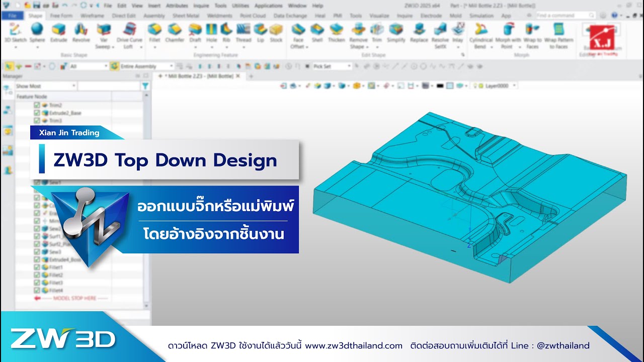The height and width of the screenshot is (362, 644).
Task: Toggle the Fillet4 feature checkbox
Action: coord(37,291)
